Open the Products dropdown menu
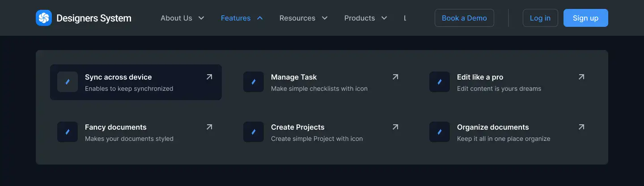This screenshot has height=186, width=644. (365, 18)
